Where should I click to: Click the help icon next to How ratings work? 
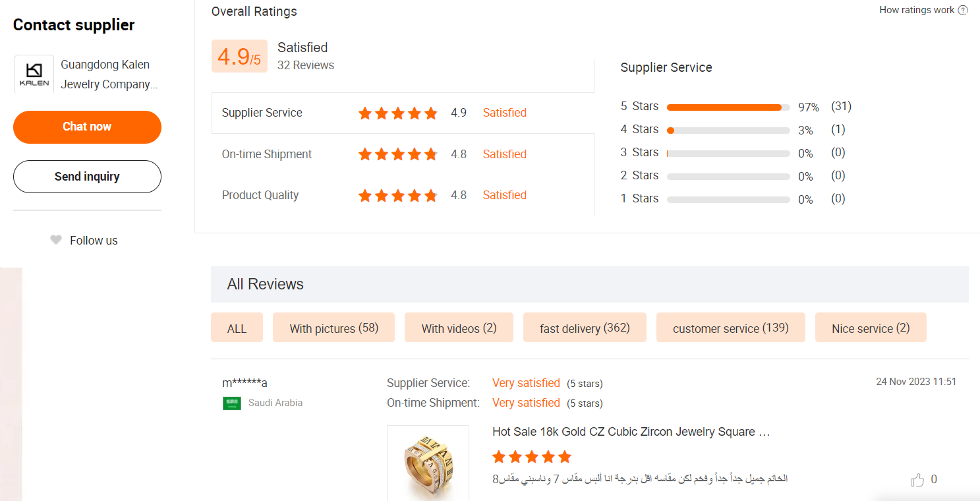tap(963, 11)
